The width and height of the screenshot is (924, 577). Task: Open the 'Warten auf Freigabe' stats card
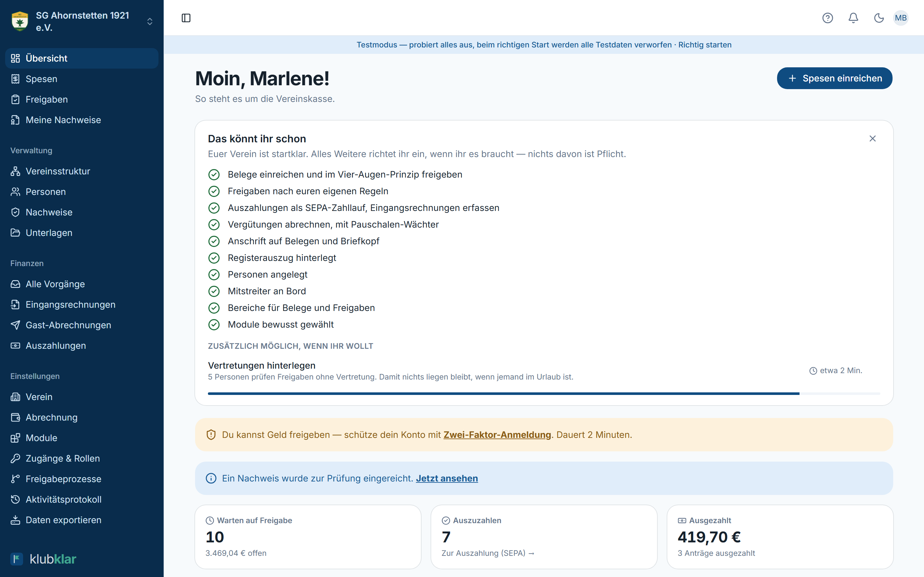tap(308, 537)
